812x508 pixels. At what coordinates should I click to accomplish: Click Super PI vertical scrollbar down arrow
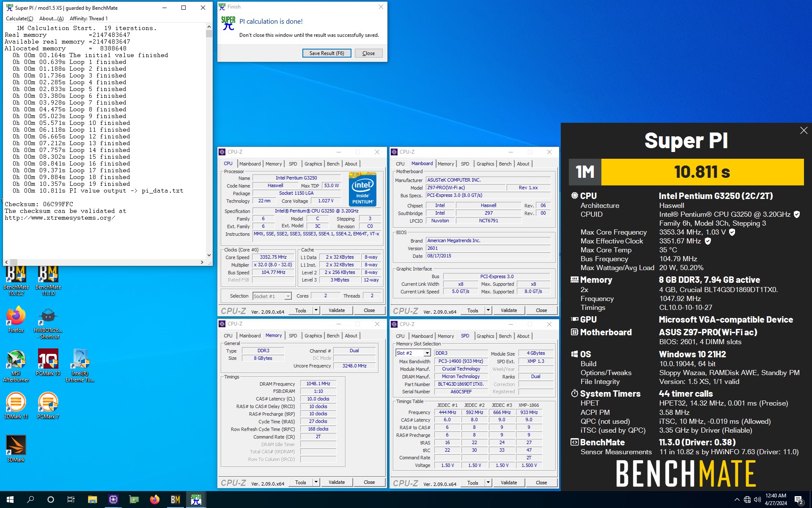tap(209, 255)
